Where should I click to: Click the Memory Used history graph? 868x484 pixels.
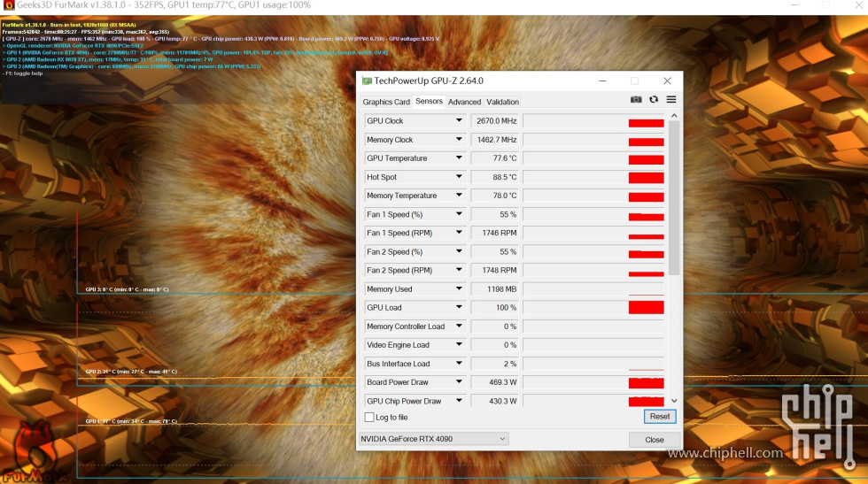(x=593, y=288)
